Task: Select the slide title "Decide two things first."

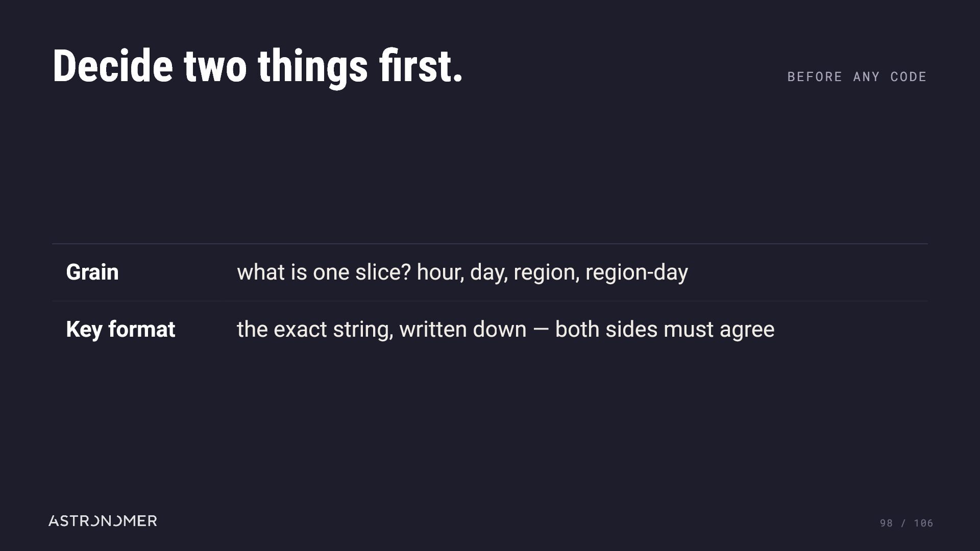Action: 258,66
